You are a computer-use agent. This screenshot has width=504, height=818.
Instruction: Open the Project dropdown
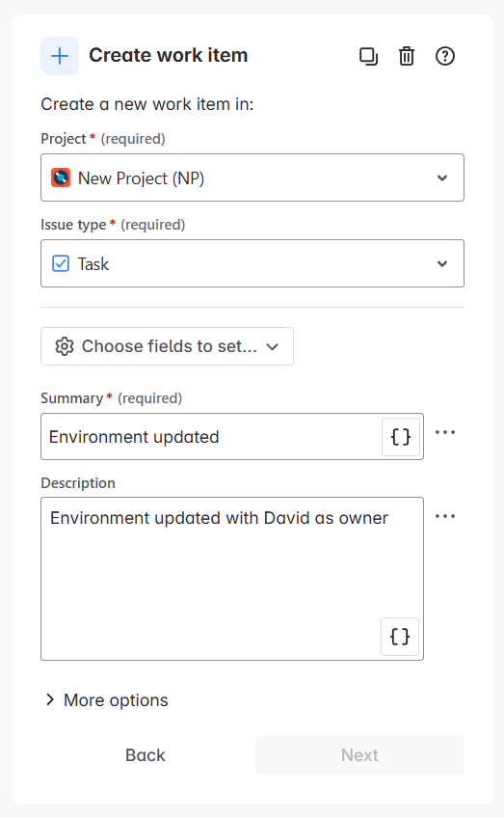pyautogui.click(x=252, y=177)
